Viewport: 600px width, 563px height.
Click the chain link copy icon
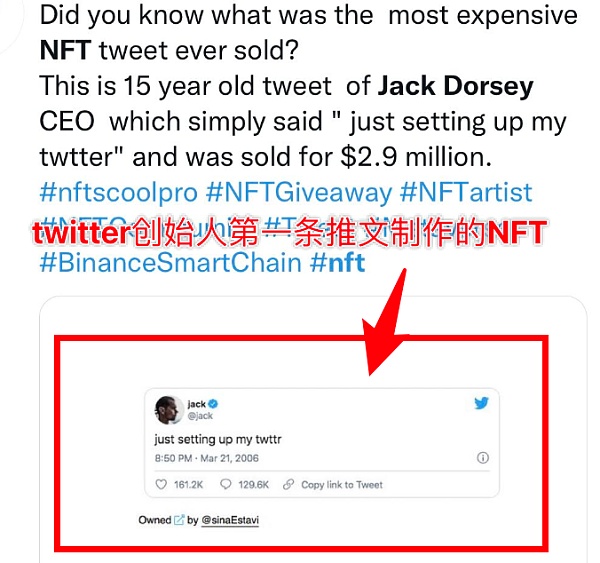tap(289, 485)
